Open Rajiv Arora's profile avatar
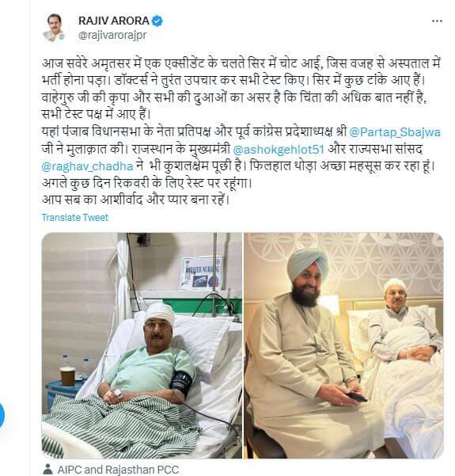455x476 pixels. tap(55, 28)
